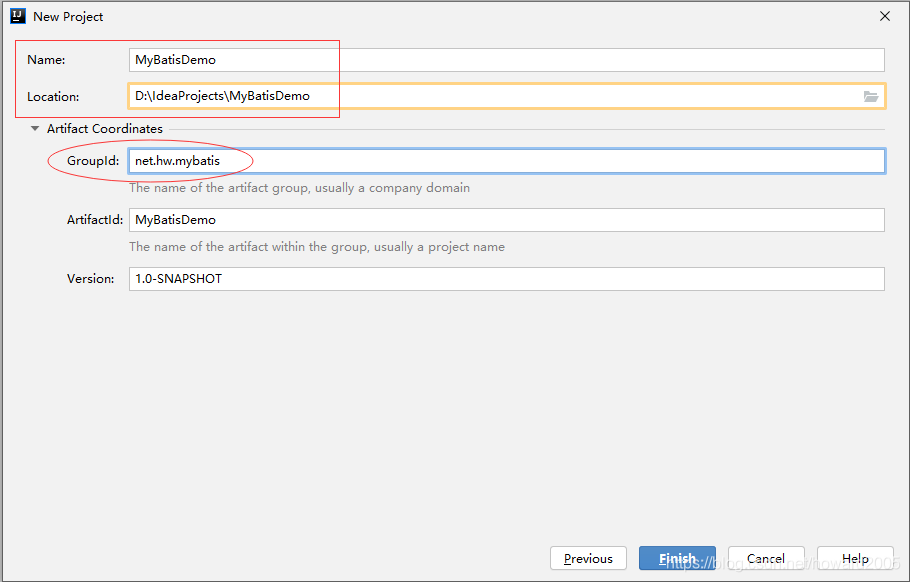
Task: Click the Finish button
Action: pyautogui.click(x=677, y=558)
